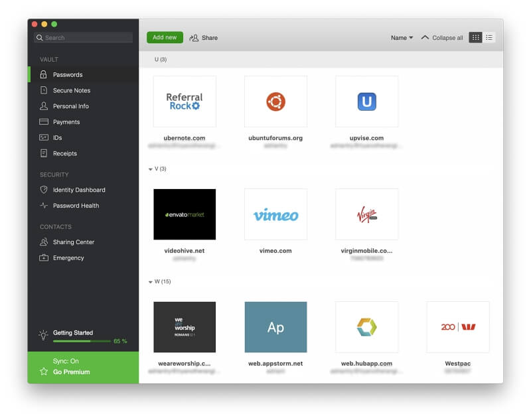Open the Receipts section
The height and width of the screenshot is (420, 531).
coord(83,153)
